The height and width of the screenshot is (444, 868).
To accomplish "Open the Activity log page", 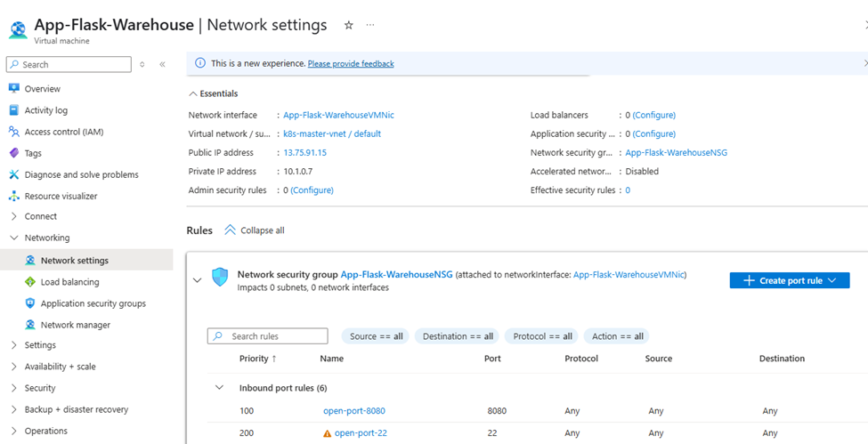I will (x=46, y=110).
